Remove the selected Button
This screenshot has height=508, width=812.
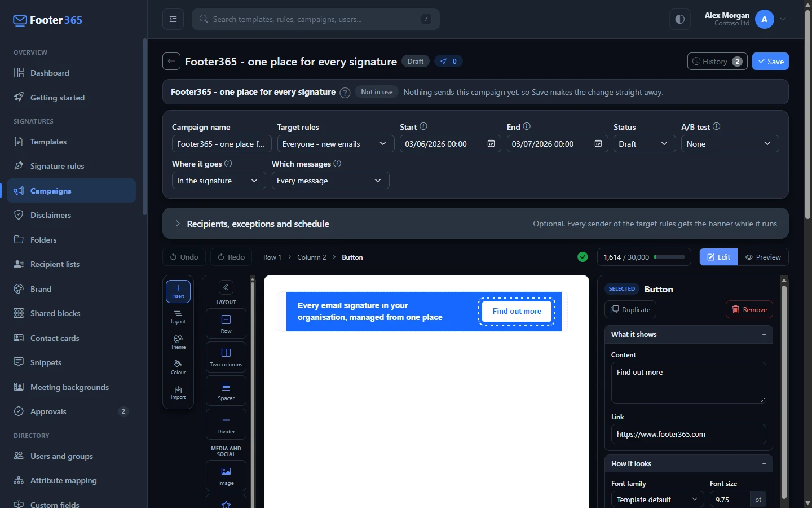[x=749, y=309]
